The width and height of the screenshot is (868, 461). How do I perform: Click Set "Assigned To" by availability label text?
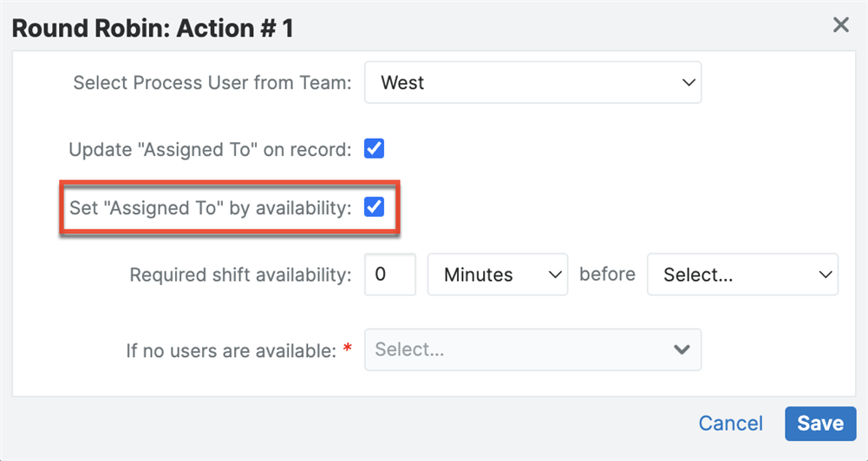211,208
